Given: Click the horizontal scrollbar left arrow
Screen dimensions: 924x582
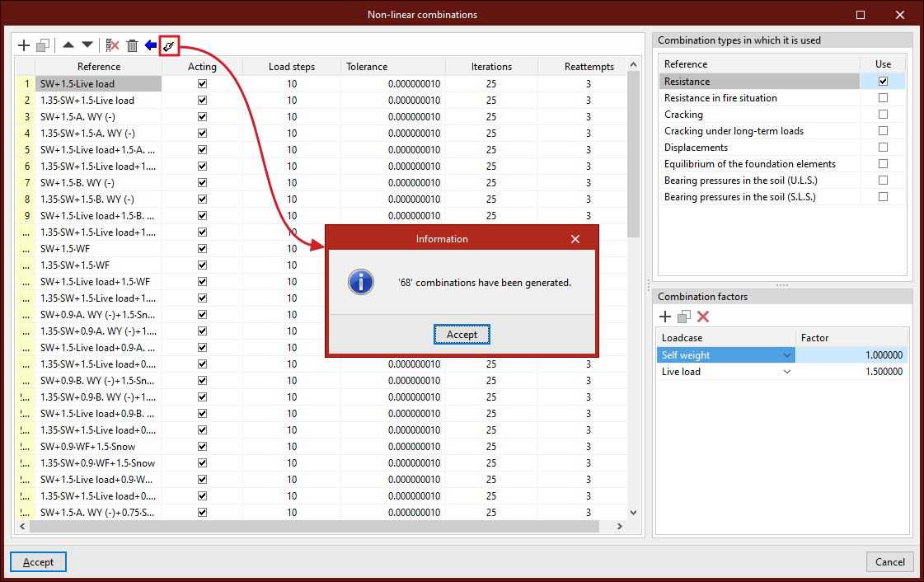Looking at the screenshot, I should click(x=22, y=526).
